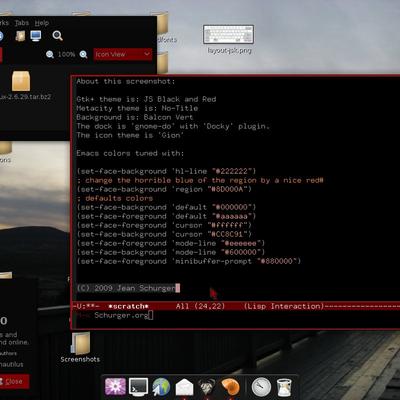Image resolution: width=400 pixels, height=400 pixels.
Task: Open the Icon View dropdown in Nautilus
Action: click(123, 54)
